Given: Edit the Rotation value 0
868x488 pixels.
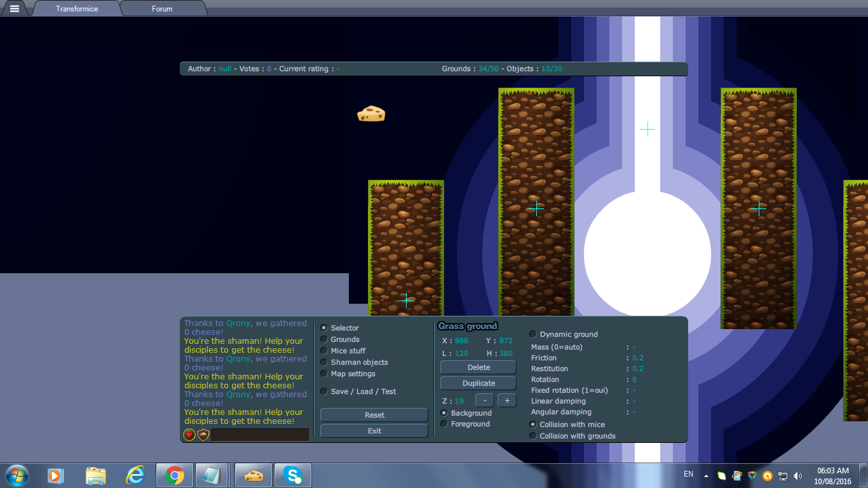Looking at the screenshot, I should [634, 379].
